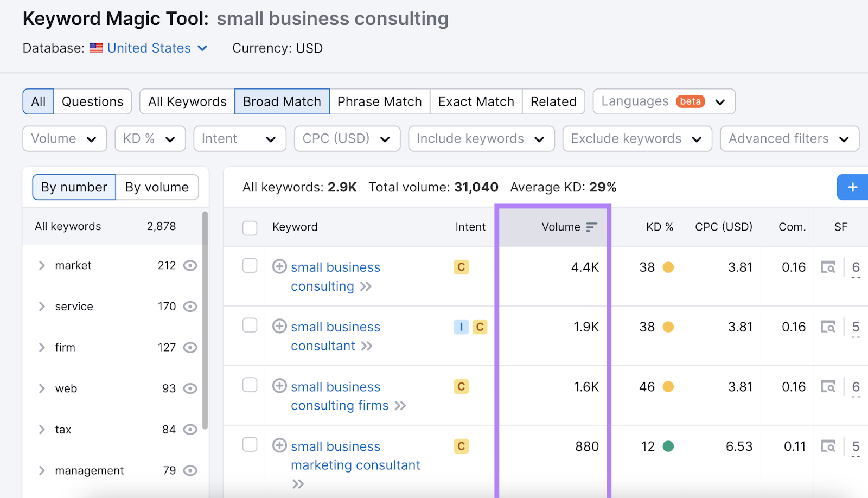The width and height of the screenshot is (868, 498).
Task: Click the sidebar vertical scrollbar
Action: 205,320
